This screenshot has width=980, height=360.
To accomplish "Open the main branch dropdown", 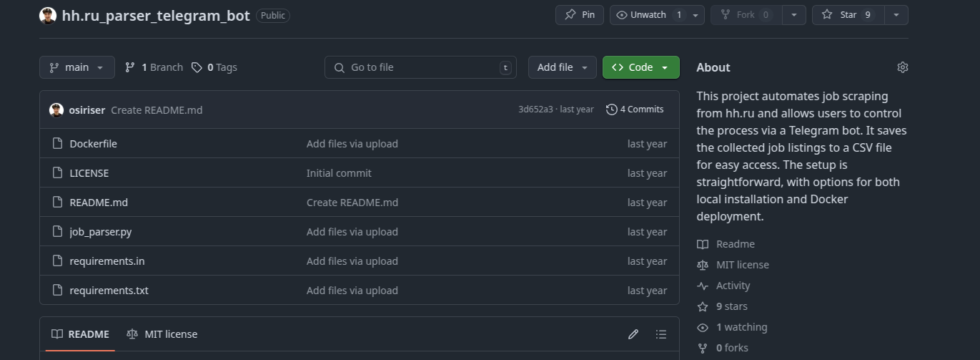I will (x=76, y=67).
